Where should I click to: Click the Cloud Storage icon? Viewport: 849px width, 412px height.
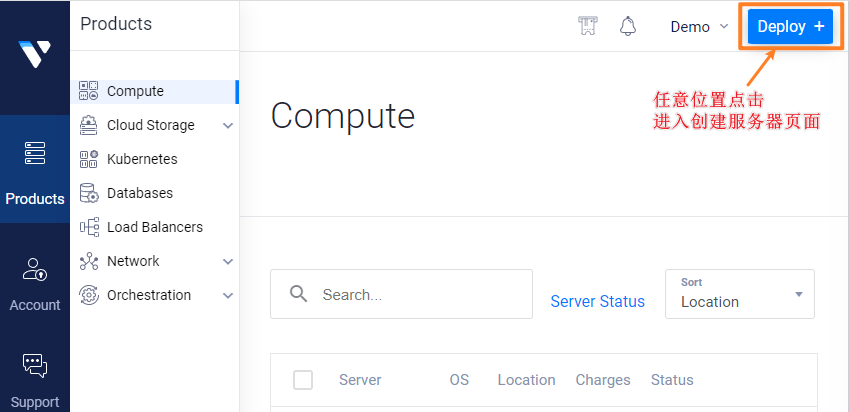pos(89,125)
